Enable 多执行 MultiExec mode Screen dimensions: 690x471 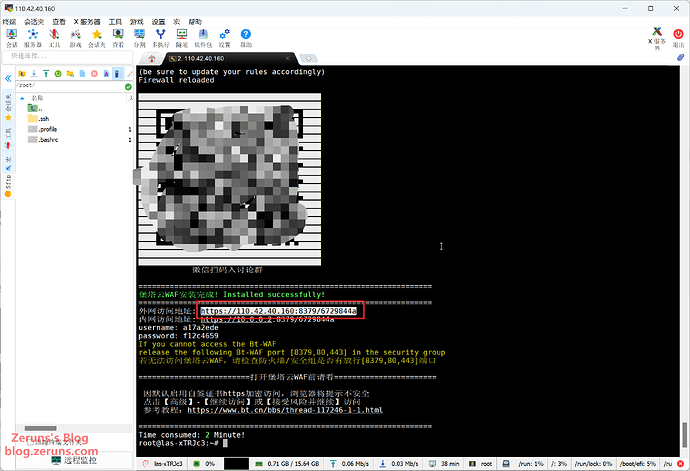(x=161, y=38)
